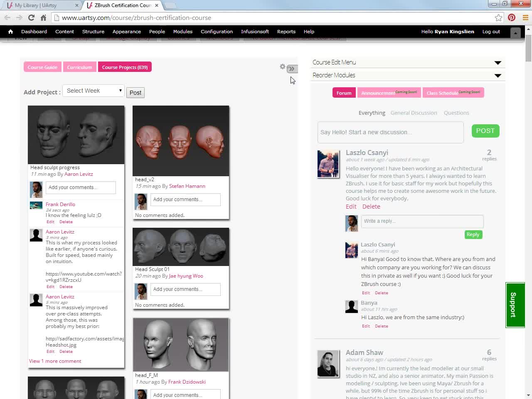Viewport: 532px width, 399px height.
Task: Open Stefan Hamann's profile link
Action: 187,186
